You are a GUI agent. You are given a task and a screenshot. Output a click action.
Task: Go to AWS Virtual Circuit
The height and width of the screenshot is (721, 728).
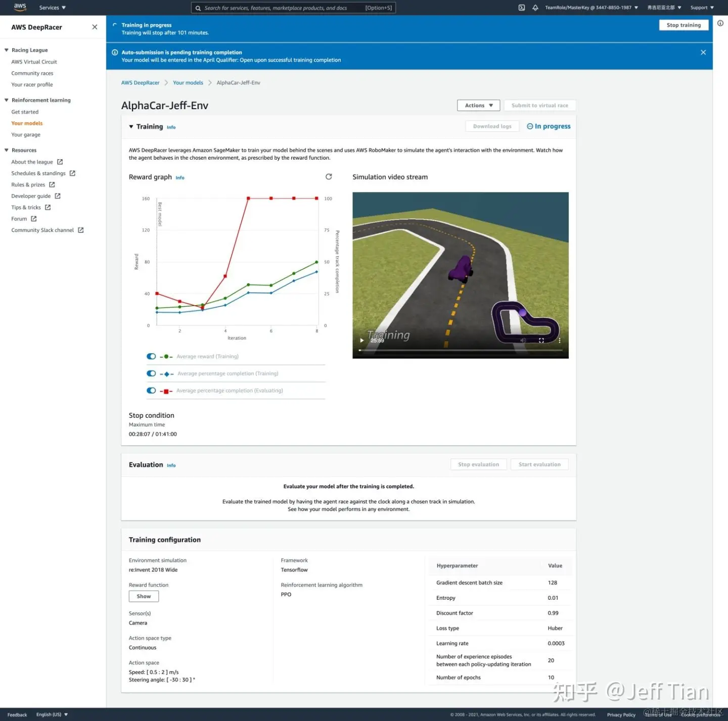tap(34, 62)
